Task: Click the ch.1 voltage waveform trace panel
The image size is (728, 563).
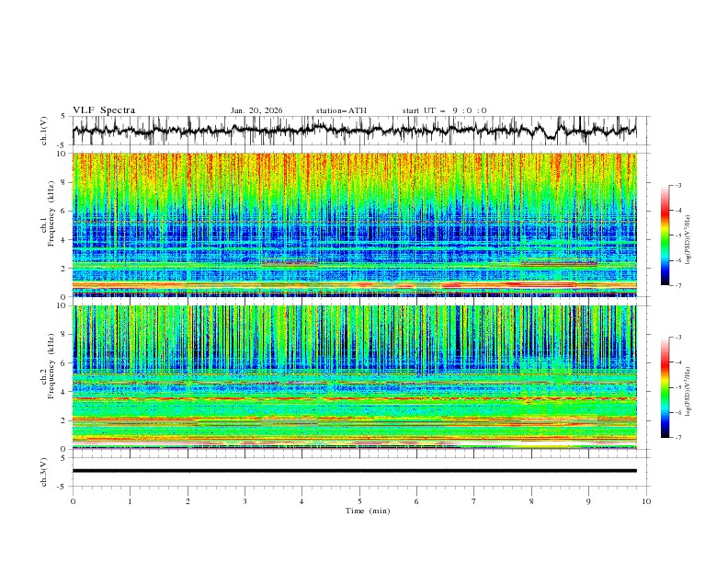Action: pos(354,131)
